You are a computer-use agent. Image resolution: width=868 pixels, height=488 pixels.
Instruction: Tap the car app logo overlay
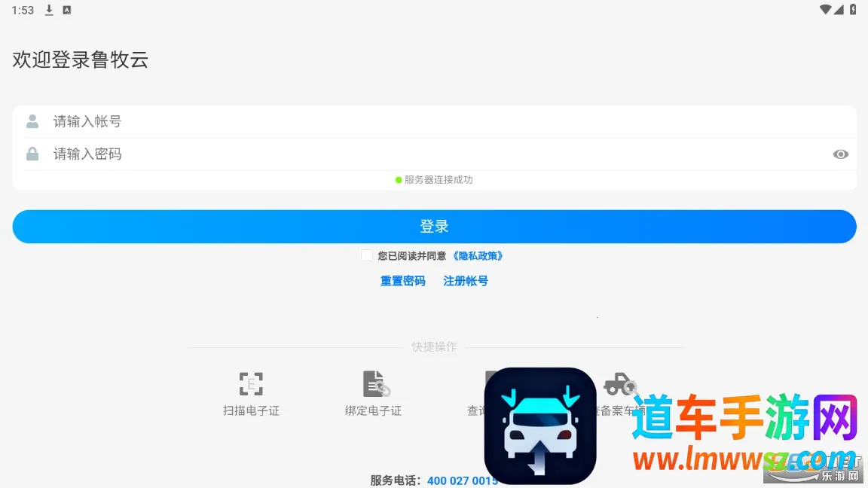539,425
